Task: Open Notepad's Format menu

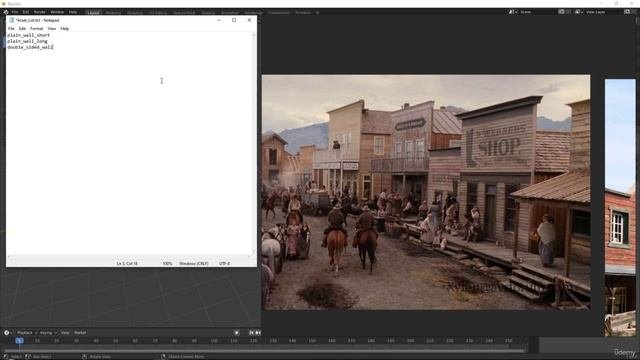Action: [36, 29]
